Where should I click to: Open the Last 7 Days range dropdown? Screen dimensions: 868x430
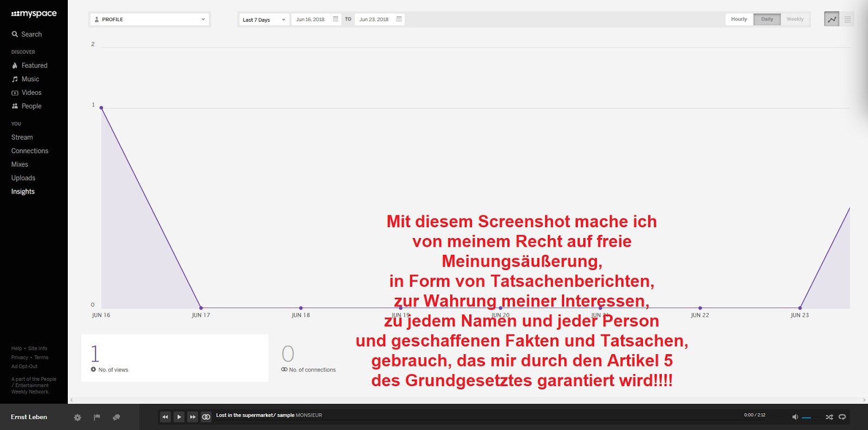pyautogui.click(x=264, y=20)
